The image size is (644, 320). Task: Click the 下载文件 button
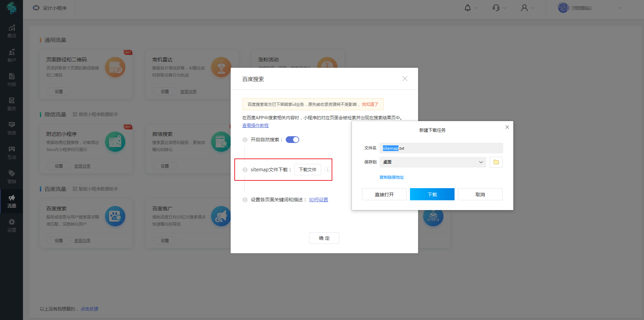pos(308,170)
